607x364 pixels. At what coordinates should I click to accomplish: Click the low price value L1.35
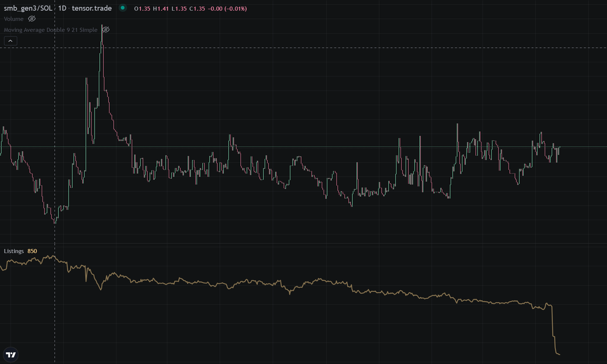click(x=179, y=9)
